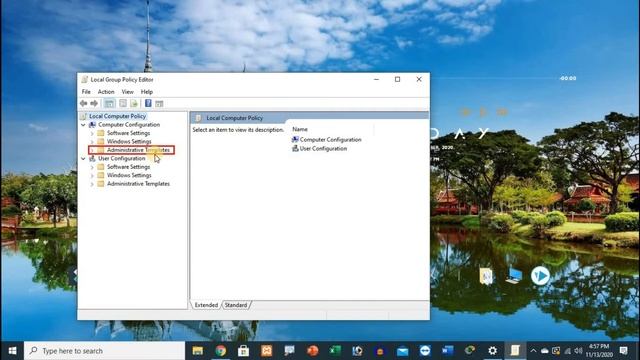Expand Software Settings under User Configuration
Viewport: 640px width, 360px height.
point(92,167)
